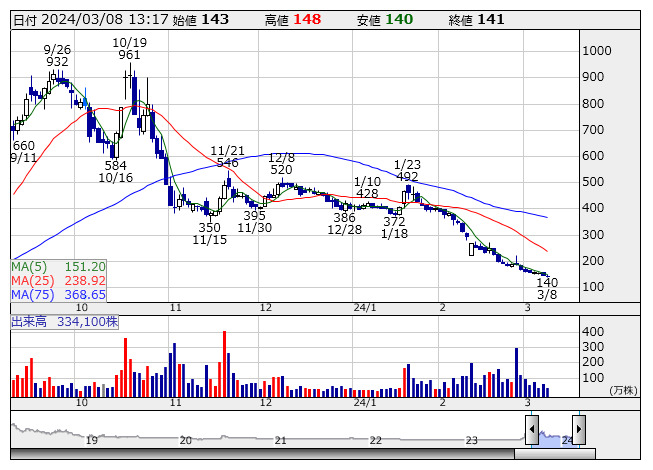Click the blue highlighted range in the navigator

(554, 439)
